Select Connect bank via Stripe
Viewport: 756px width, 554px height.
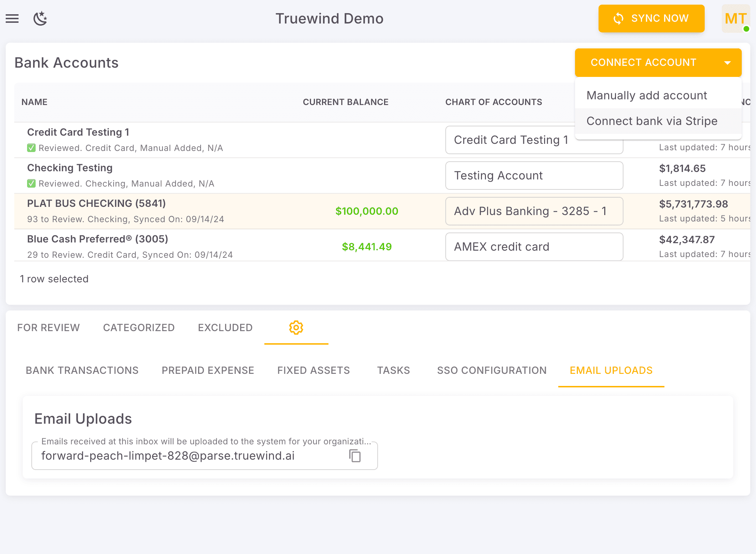click(x=652, y=121)
